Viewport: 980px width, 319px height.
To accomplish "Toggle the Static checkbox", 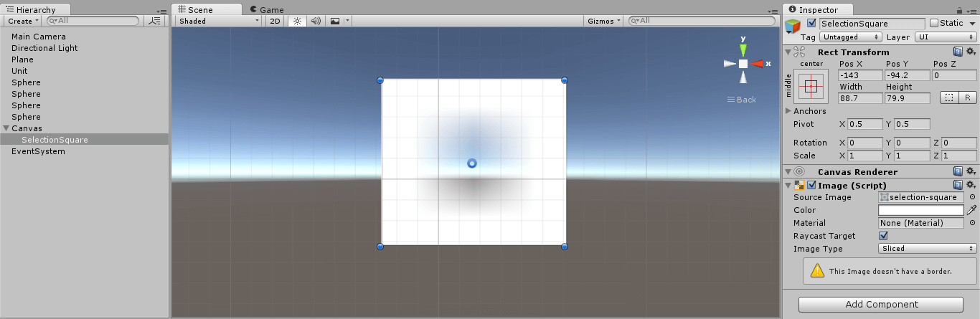I will click(x=933, y=23).
